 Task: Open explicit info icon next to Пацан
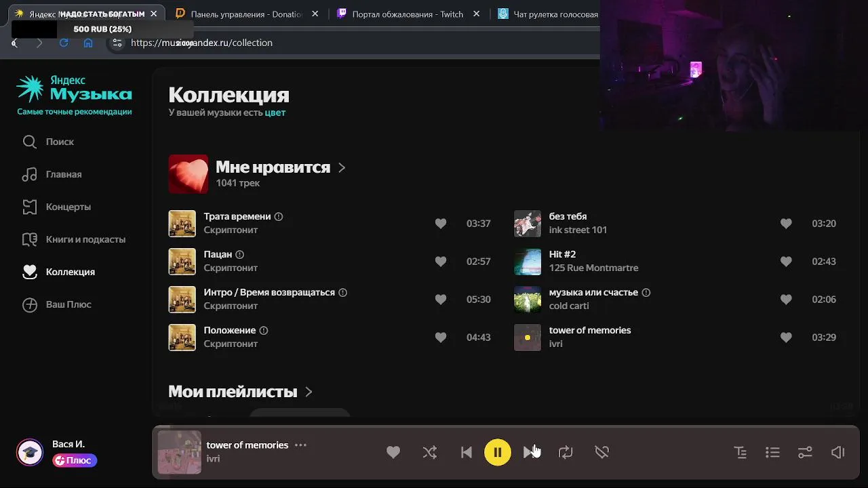pos(239,254)
